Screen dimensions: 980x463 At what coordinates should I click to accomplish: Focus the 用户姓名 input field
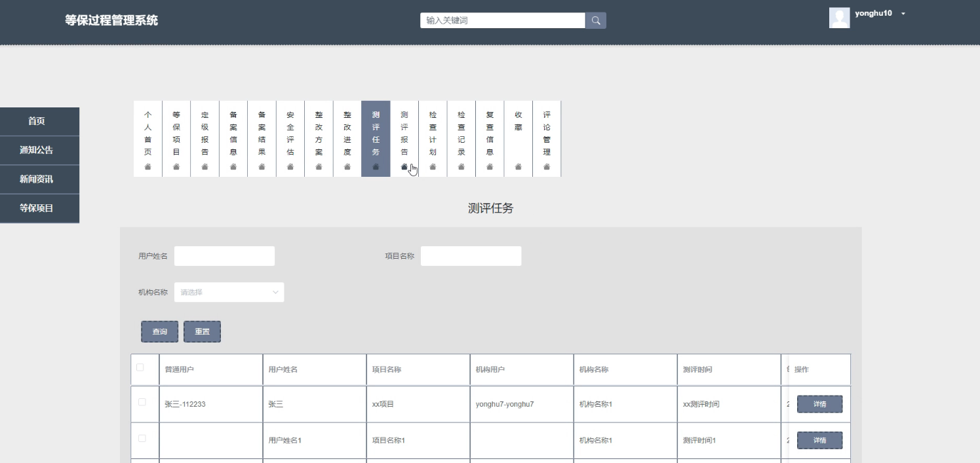coord(224,256)
